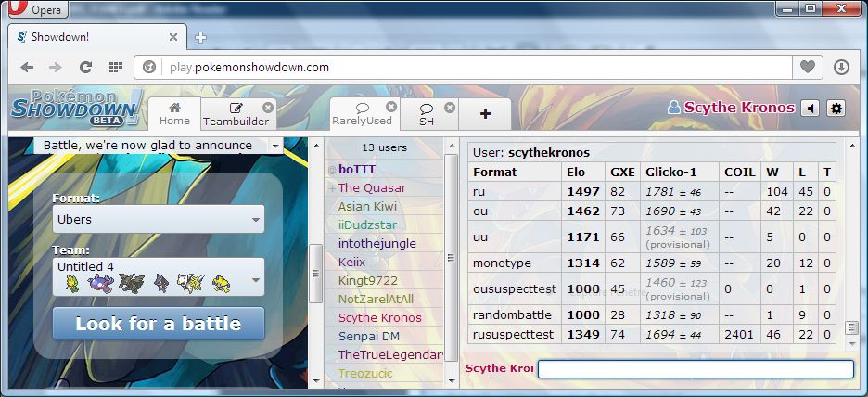Click the uu format cell

(515, 237)
